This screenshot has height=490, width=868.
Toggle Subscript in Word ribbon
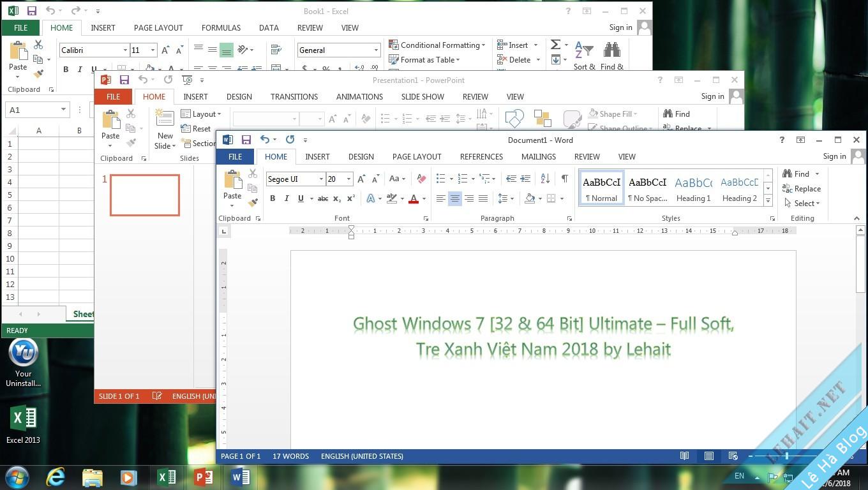tap(337, 198)
